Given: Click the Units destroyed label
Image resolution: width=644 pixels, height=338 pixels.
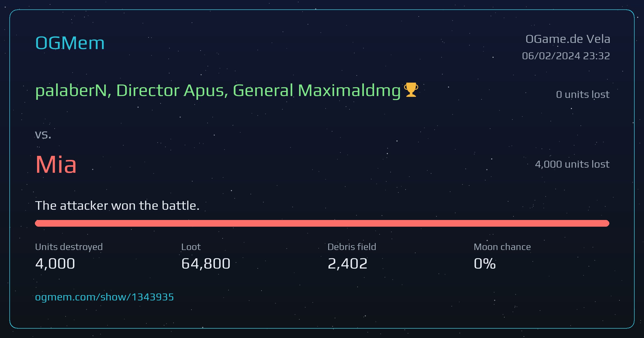Looking at the screenshot, I should [x=69, y=247].
